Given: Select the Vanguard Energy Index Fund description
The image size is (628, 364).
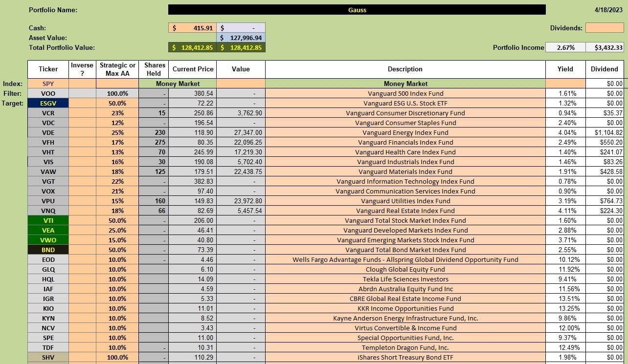Looking at the screenshot, I should (405, 132).
